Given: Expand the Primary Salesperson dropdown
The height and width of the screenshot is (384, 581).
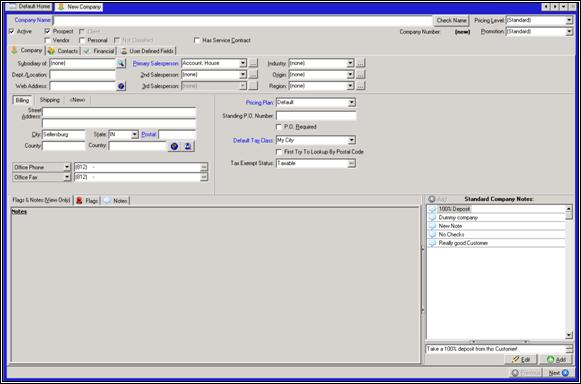Looking at the screenshot, I should (x=243, y=63).
